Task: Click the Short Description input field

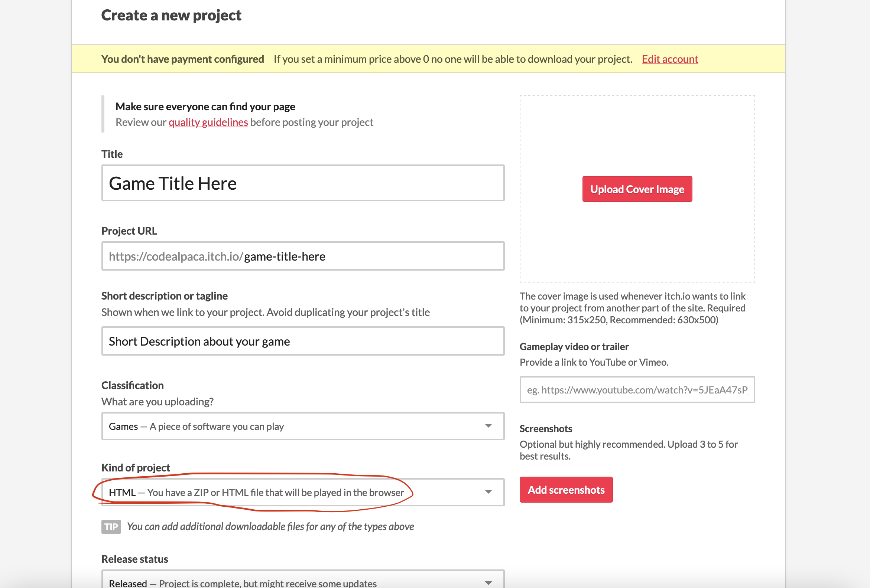Action: tap(302, 341)
